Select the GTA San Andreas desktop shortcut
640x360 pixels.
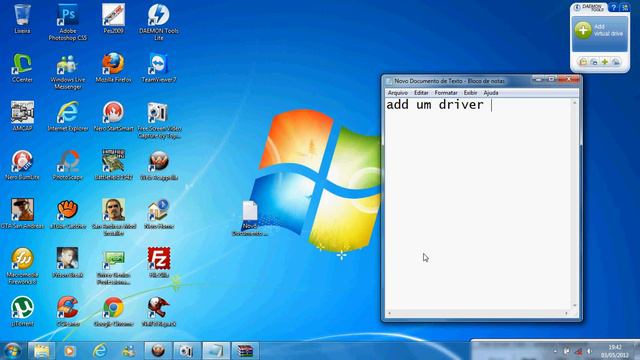22,214
